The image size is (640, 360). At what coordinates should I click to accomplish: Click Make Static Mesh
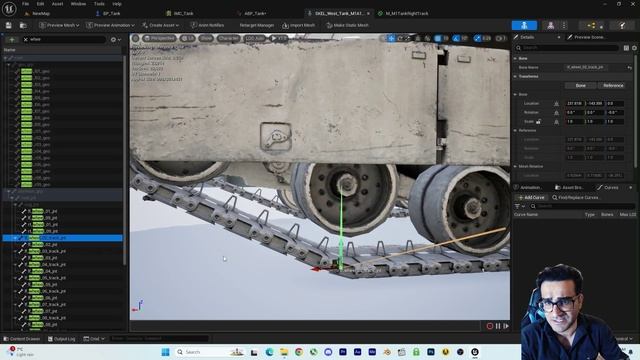point(347,25)
